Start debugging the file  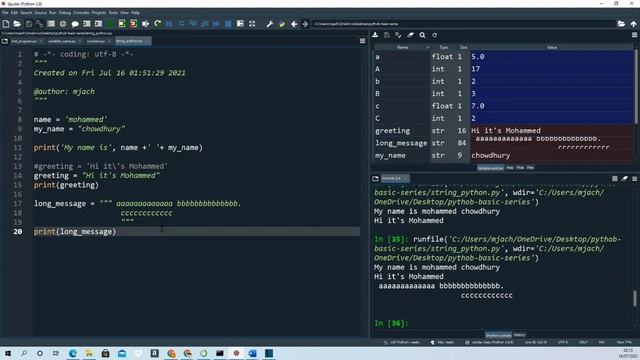tap(169, 24)
